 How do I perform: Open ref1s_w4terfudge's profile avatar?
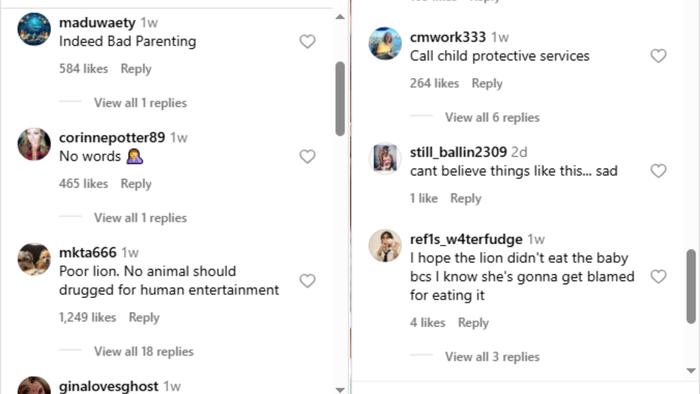[385, 245]
